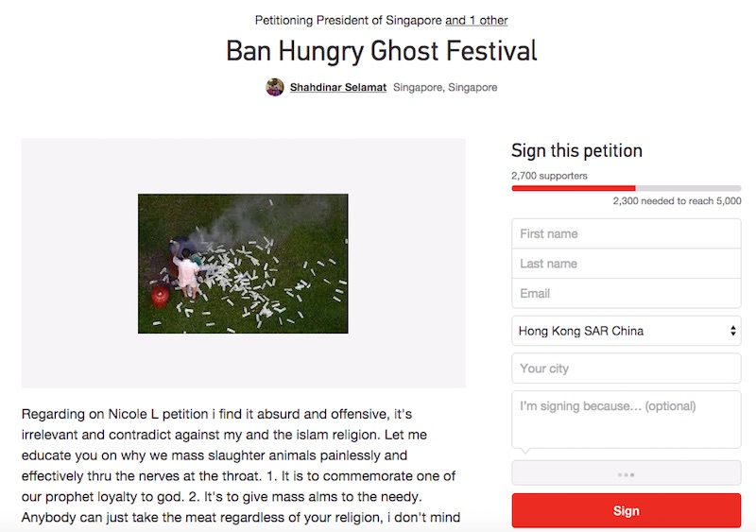
Task: Click the red supporters progress bar
Action: pyautogui.click(x=574, y=188)
